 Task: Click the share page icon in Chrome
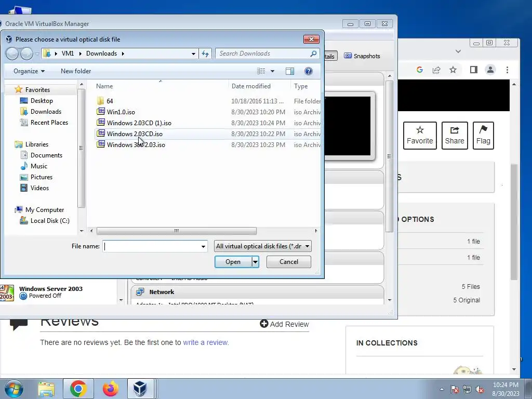coord(436,70)
